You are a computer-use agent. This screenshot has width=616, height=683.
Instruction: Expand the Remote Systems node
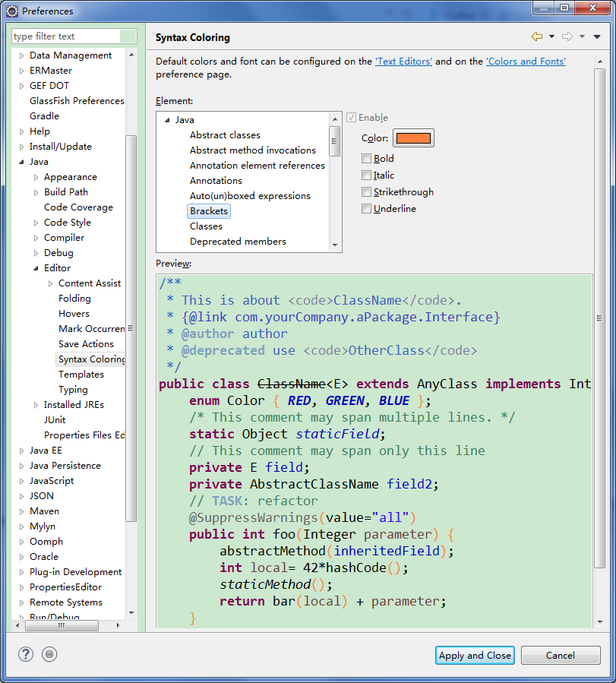[21, 603]
